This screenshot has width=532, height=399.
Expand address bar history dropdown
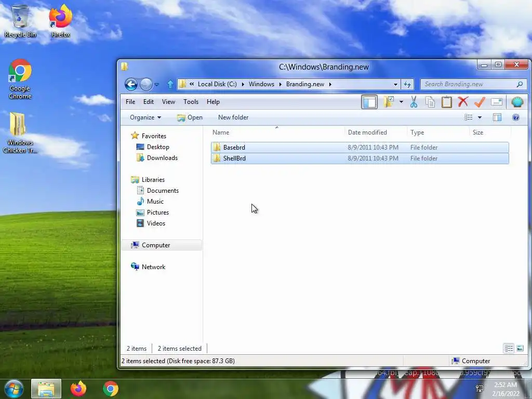click(x=395, y=84)
